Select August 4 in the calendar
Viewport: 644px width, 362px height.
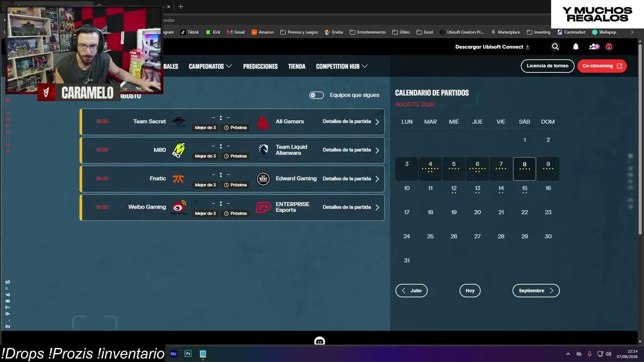430,168
